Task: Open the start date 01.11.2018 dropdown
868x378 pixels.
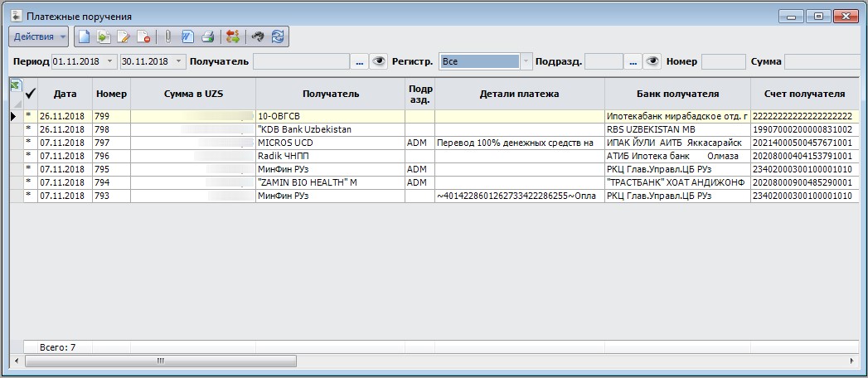Action: click(109, 61)
